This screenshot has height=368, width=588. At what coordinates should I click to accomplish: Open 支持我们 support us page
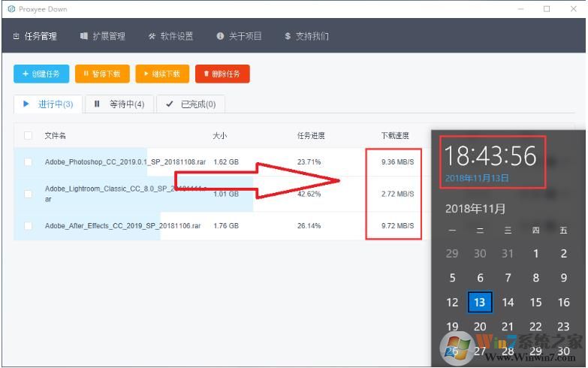point(306,36)
